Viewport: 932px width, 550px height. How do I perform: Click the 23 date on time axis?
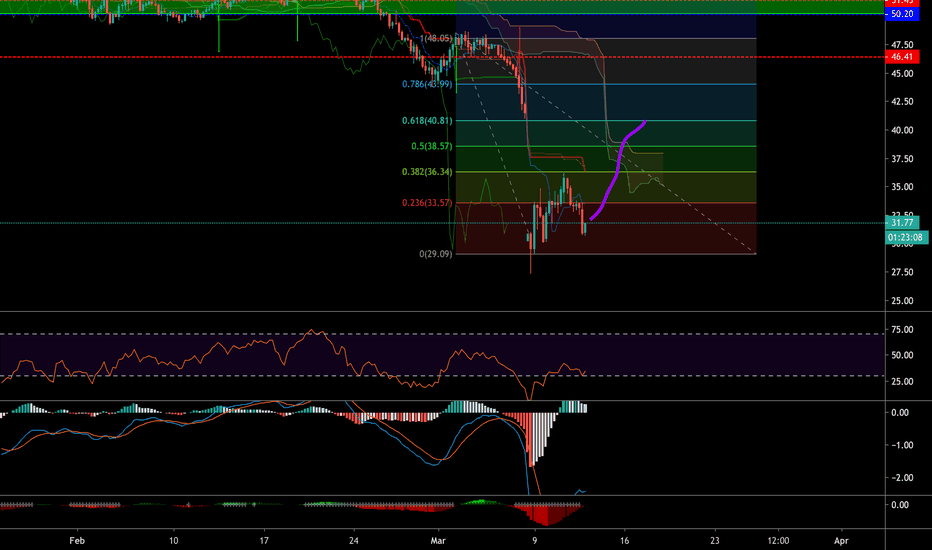[714, 540]
